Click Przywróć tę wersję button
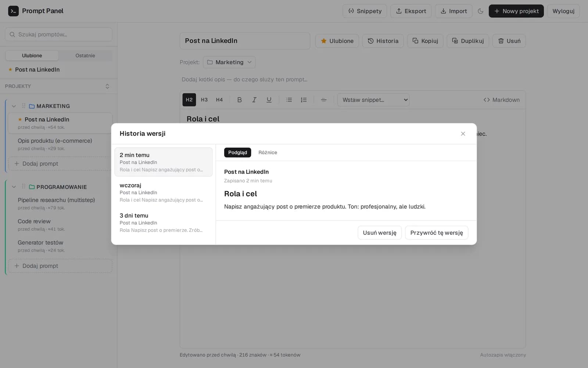588x368 pixels. pos(437,233)
